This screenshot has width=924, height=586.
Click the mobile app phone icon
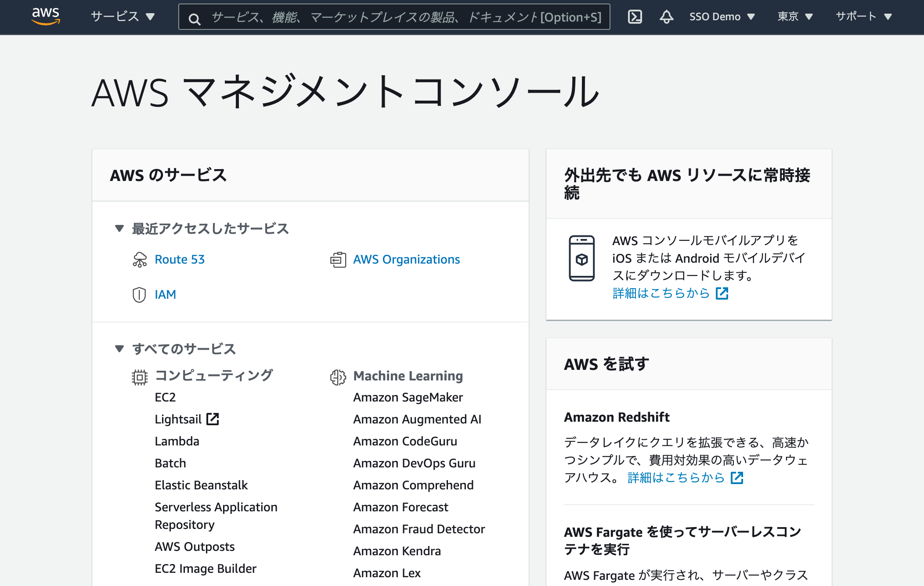coord(582,258)
